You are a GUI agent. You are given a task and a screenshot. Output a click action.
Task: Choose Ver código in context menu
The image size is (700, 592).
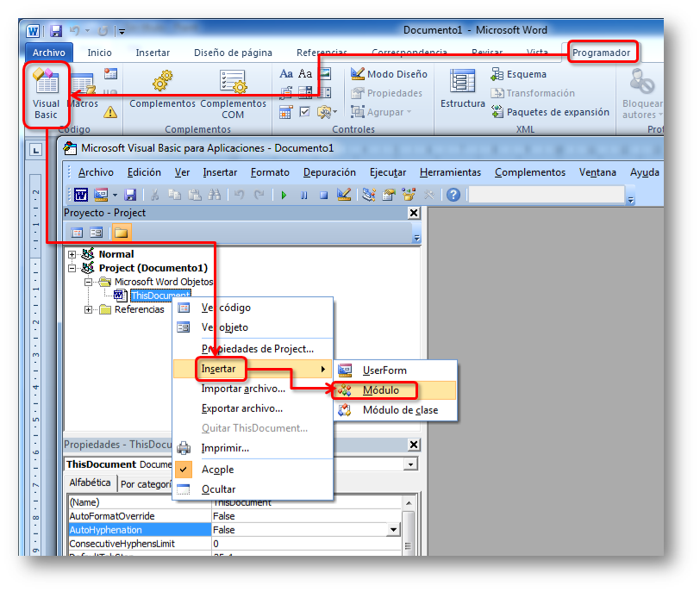[253, 308]
